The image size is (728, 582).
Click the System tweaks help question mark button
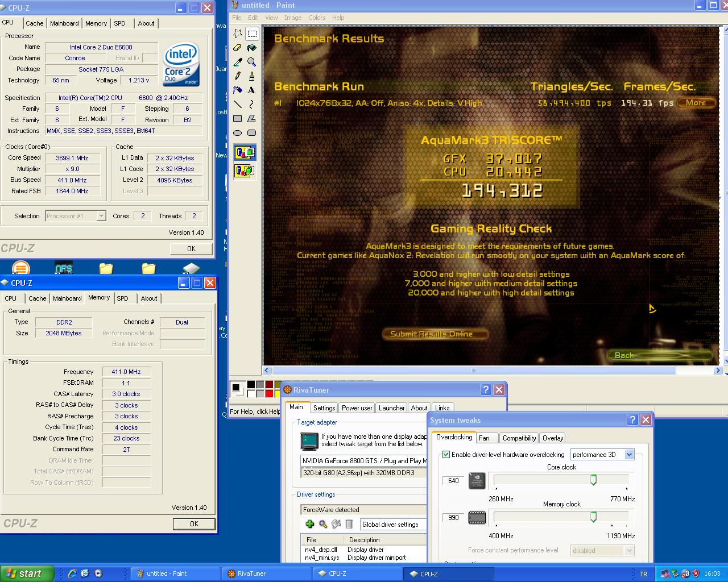pos(632,419)
